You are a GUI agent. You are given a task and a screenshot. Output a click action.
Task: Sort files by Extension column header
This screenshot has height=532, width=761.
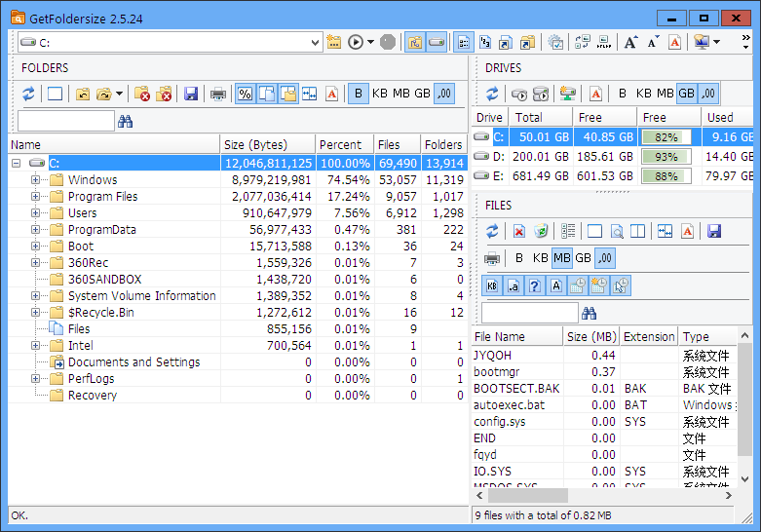click(649, 337)
